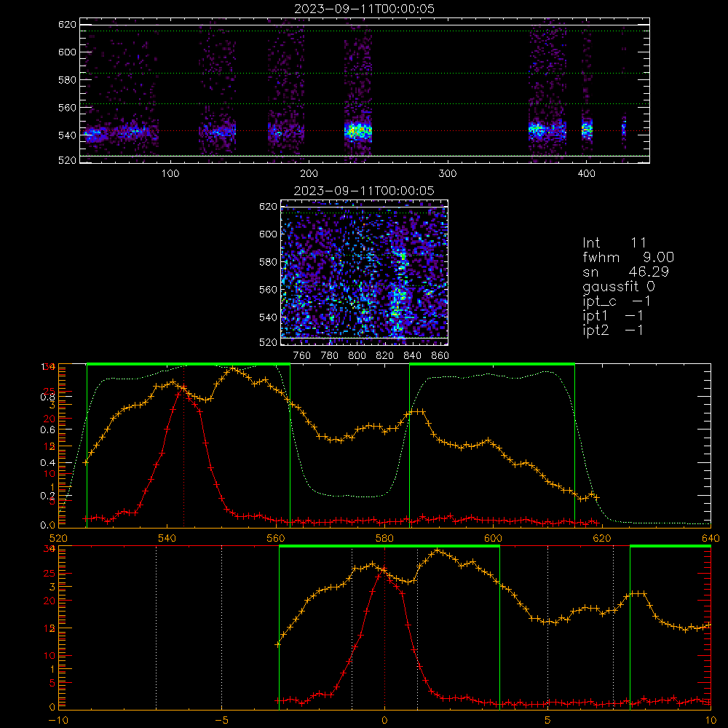The width and height of the screenshot is (728, 728).
Task: Select the 'ipt_c -1' readout line
Action: tap(617, 301)
